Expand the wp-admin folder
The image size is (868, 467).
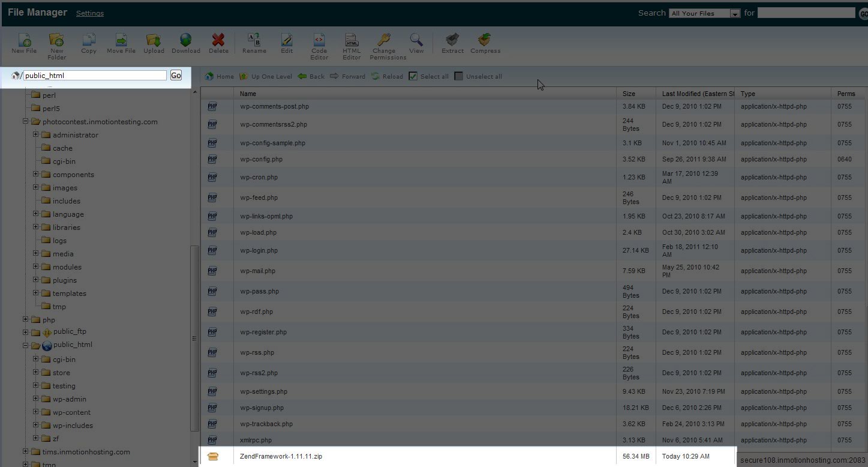click(36, 399)
